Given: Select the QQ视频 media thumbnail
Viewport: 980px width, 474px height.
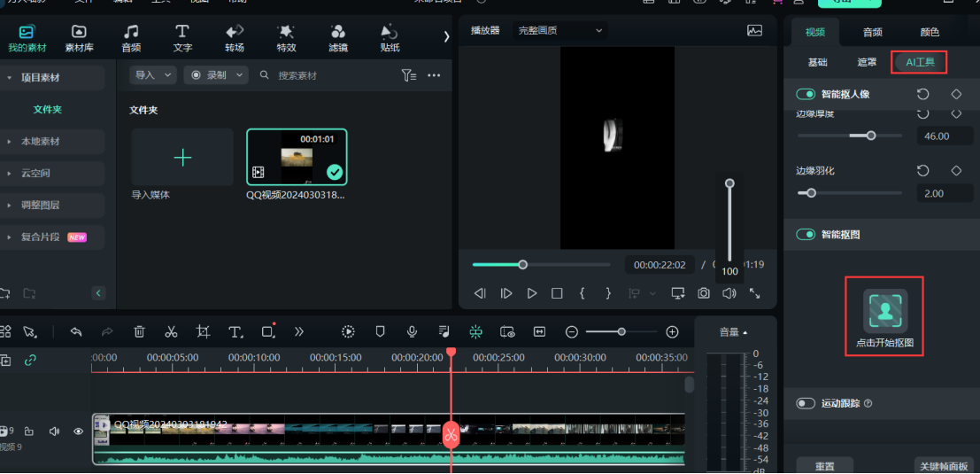Looking at the screenshot, I should click(297, 157).
